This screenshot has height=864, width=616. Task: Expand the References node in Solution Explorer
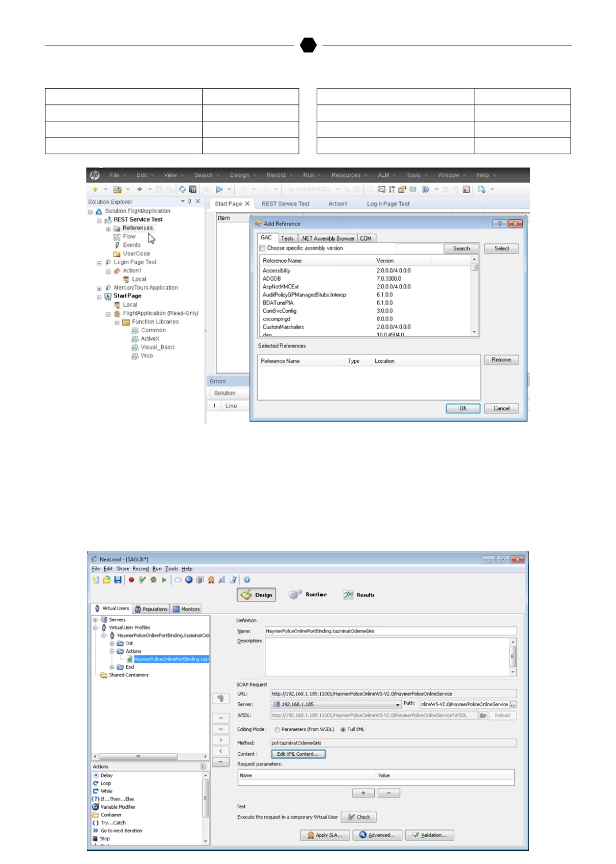click(108, 229)
